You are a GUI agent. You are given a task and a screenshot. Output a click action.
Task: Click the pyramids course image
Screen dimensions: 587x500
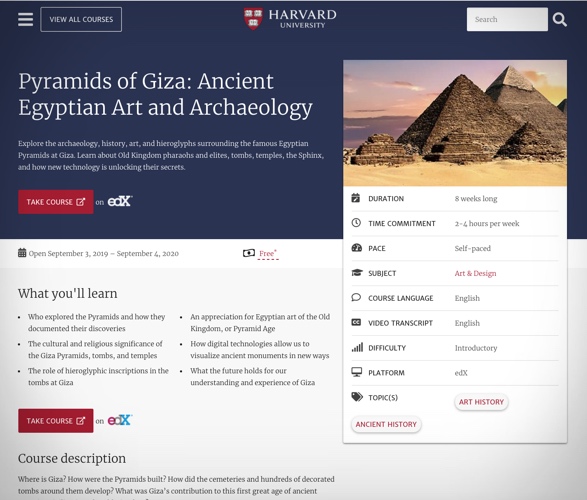pyautogui.click(x=455, y=123)
